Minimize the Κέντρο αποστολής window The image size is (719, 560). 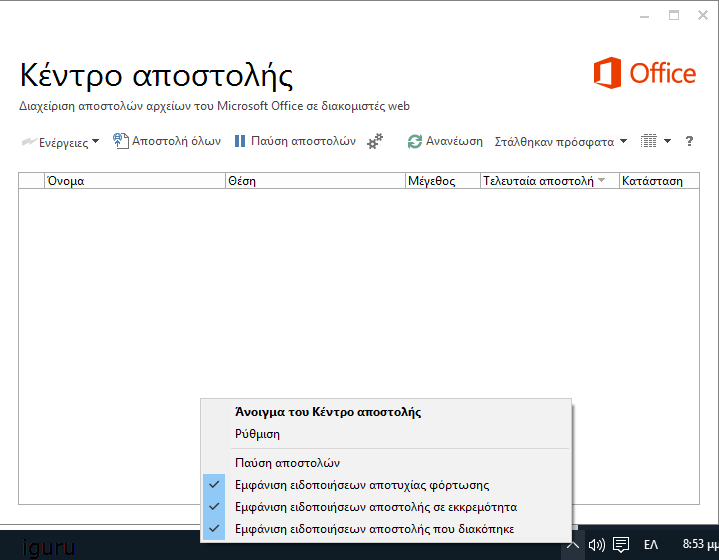[645, 16]
